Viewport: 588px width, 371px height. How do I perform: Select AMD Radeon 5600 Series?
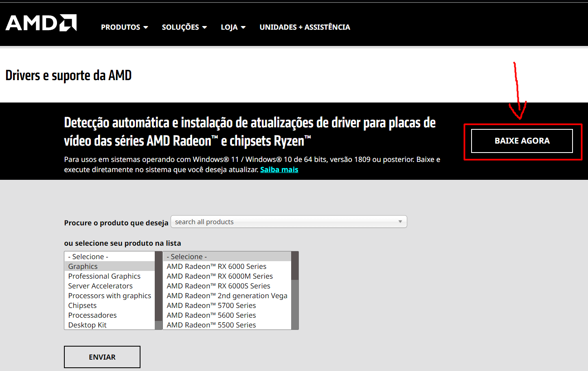(x=227, y=315)
